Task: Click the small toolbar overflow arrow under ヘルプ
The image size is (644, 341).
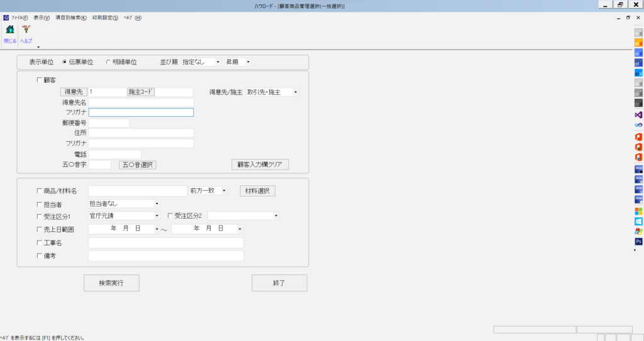Action: [38, 47]
